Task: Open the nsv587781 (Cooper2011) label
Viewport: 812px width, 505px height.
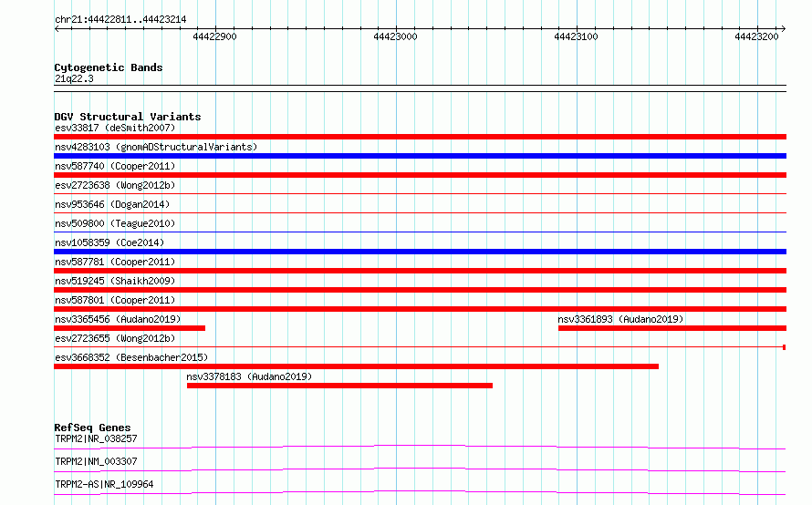Action: point(115,262)
